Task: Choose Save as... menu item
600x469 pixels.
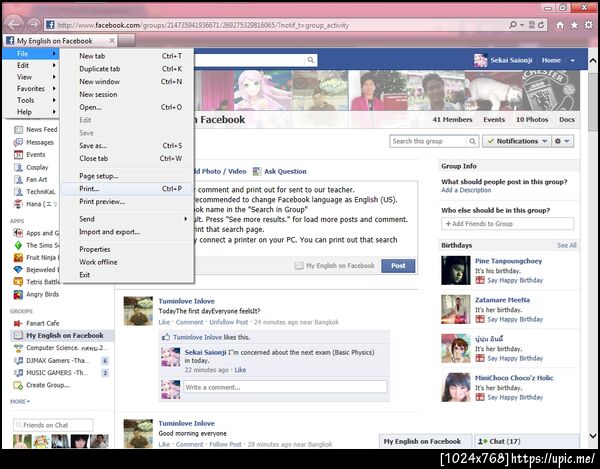Action: (x=127, y=146)
